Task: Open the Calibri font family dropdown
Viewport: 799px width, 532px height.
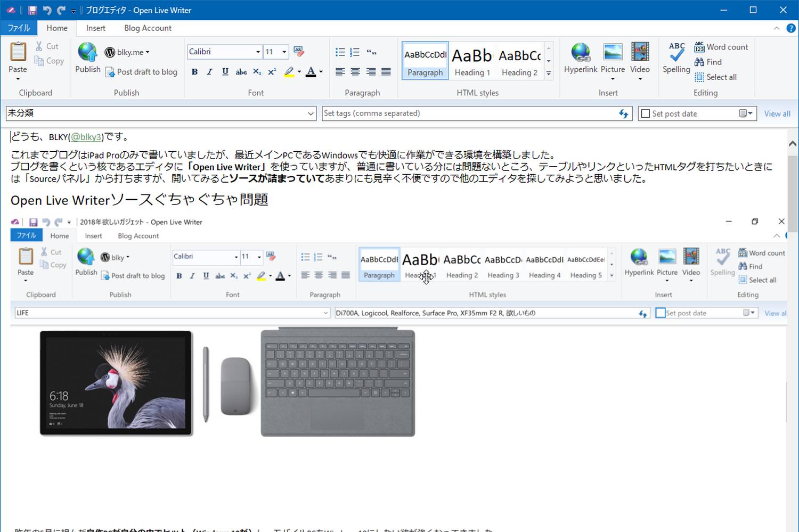Action: click(x=257, y=52)
